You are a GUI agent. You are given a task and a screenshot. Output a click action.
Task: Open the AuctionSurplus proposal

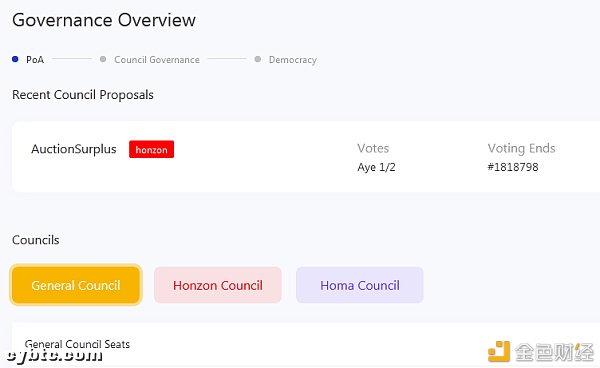point(74,149)
